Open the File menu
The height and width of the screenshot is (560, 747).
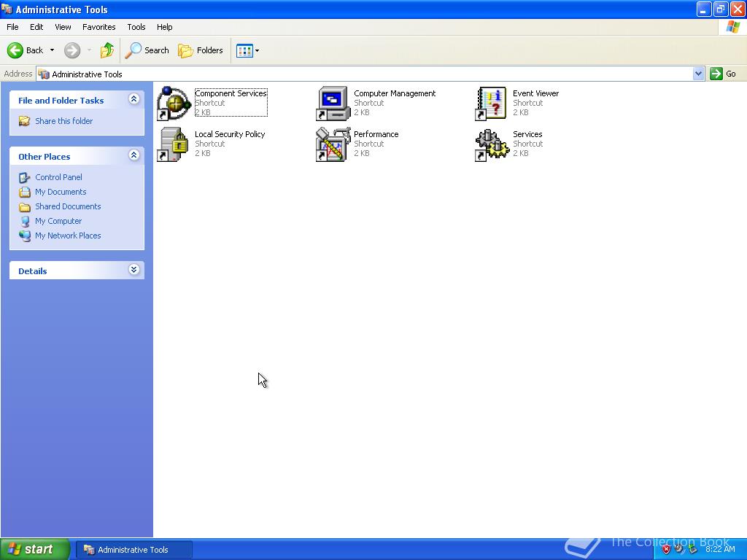12,27
